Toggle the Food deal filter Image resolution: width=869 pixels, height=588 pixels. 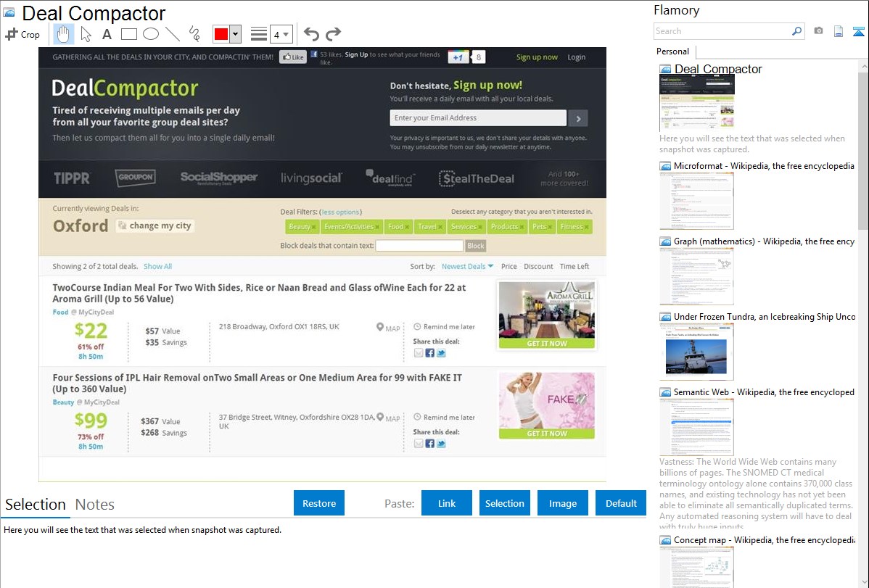pos(398,227)
